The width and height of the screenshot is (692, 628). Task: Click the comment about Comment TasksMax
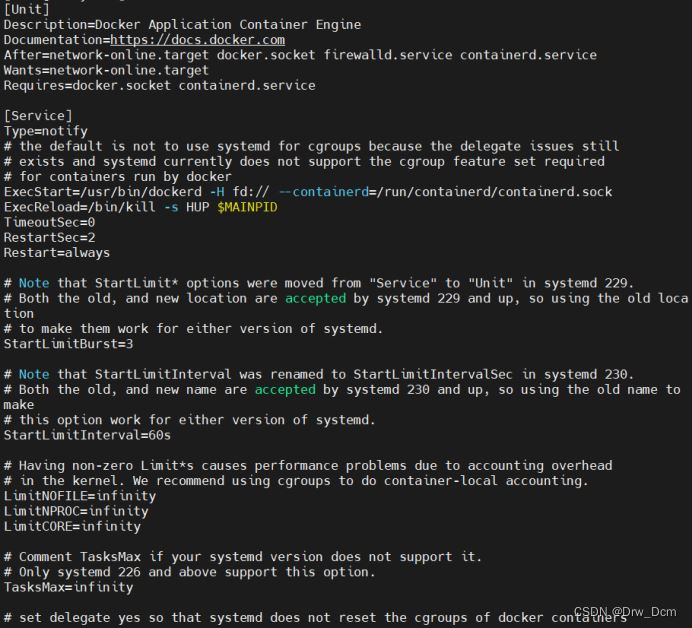pyautogui.click(x=243, y=557)
